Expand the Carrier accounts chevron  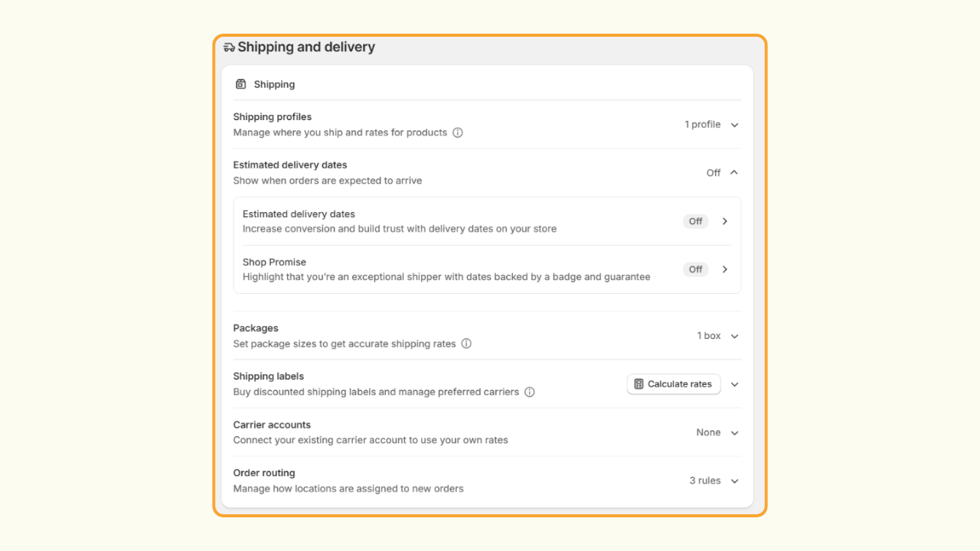click(734, 433)
